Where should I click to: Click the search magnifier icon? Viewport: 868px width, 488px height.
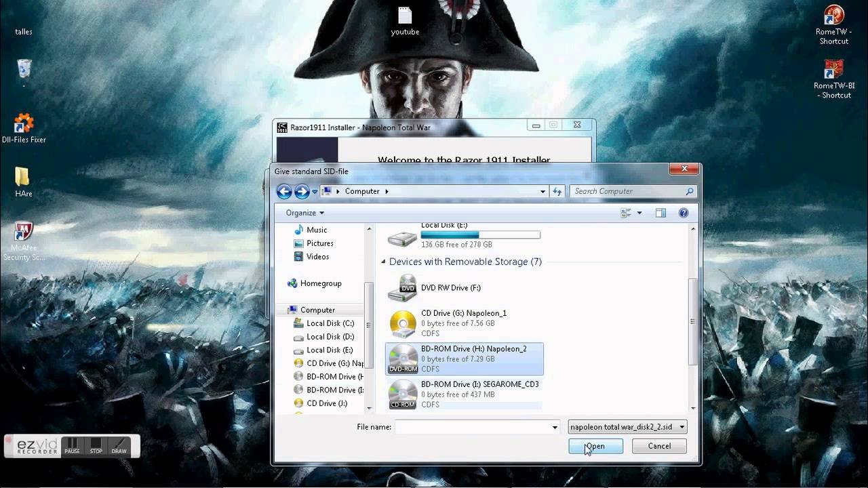tap(690, 191)
